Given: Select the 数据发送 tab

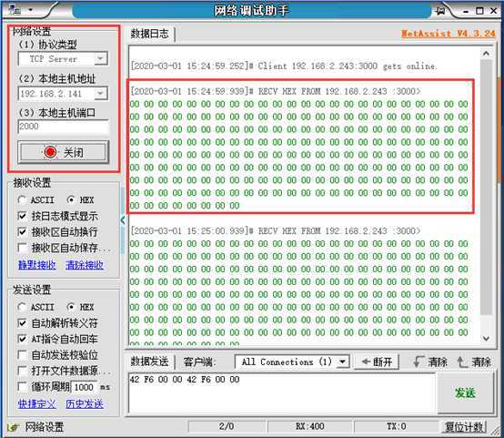Looking at the screenshot, I should tap(149, 362).
